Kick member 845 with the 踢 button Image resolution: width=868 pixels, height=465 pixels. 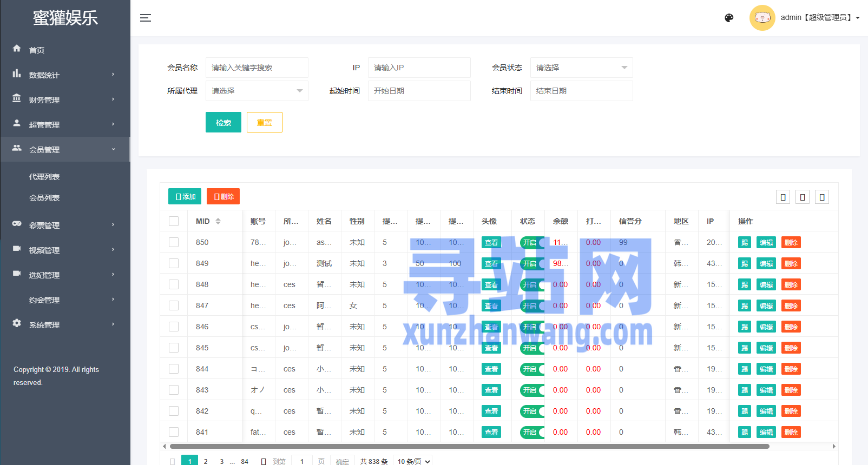coord(745,348)
